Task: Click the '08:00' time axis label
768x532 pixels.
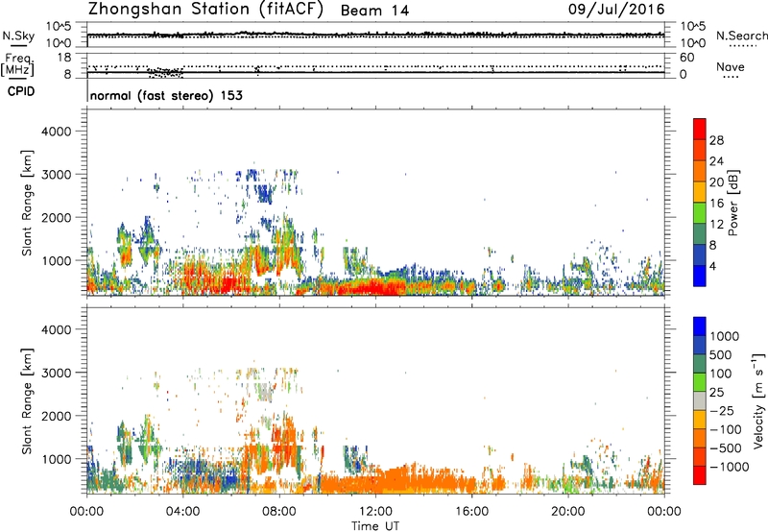Action: click(278, 512)
